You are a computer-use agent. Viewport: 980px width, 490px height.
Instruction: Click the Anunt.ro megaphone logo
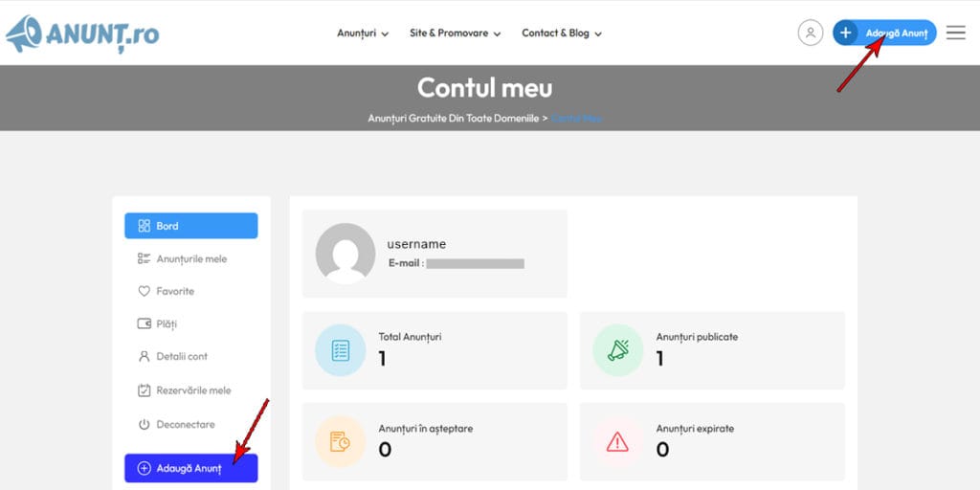(82, 34)
